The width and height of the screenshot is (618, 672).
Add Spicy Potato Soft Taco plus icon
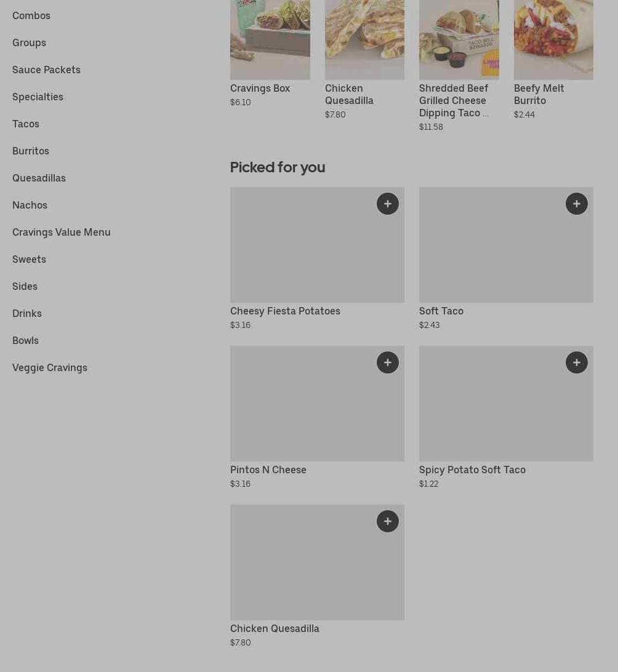[577, 362]
